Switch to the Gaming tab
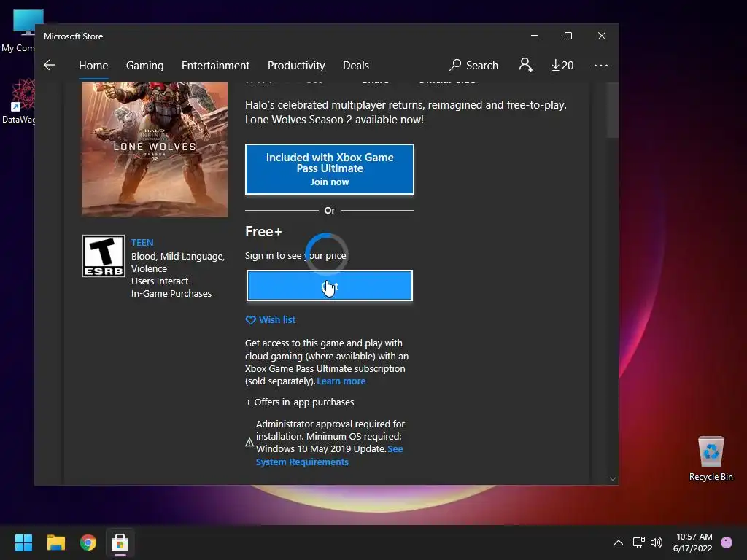This screenshot has height=560, width=747. coord(145,65)
